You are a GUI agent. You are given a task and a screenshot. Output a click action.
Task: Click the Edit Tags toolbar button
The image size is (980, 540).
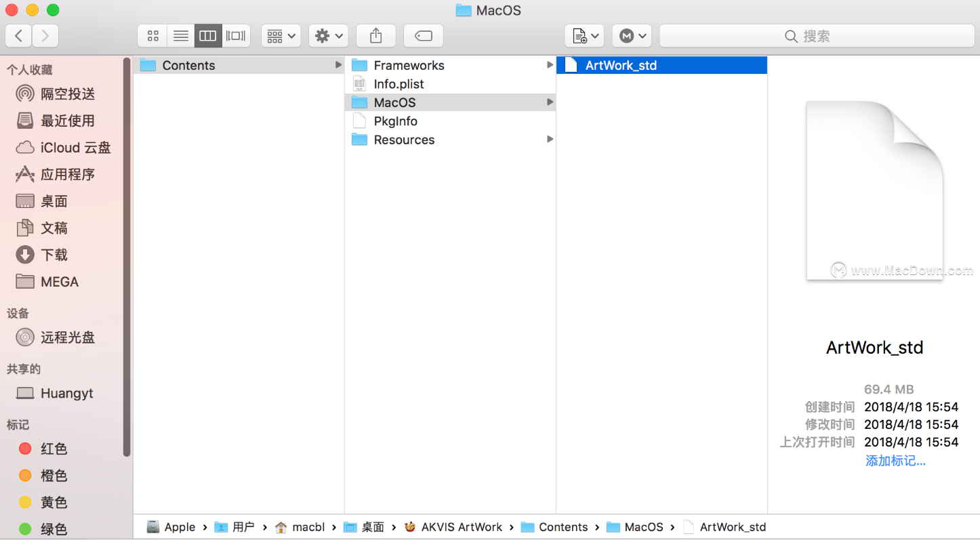[424, 36]
